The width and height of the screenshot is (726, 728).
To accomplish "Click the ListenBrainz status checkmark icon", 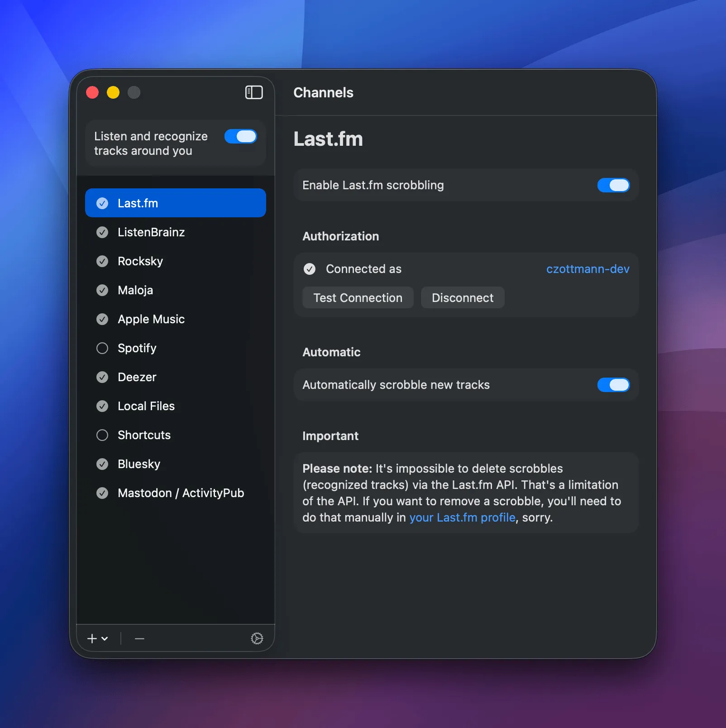I will pyautogui.click(x=102, y=232).
